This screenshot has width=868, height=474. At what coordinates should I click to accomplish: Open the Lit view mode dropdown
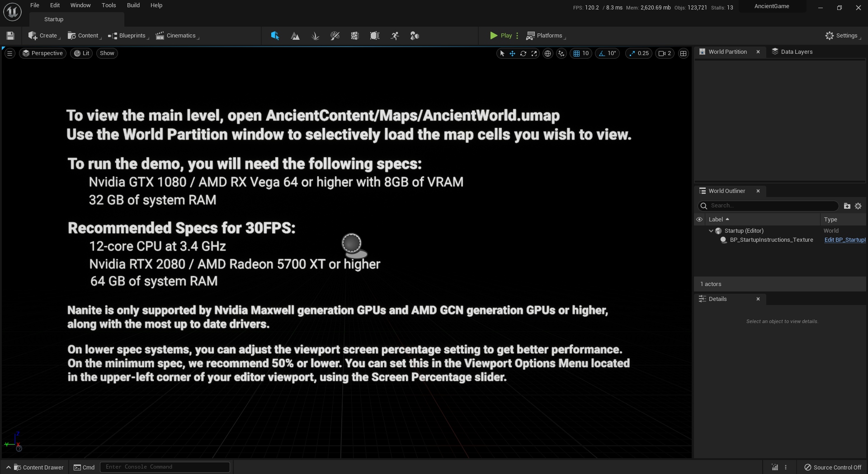(81, 53)
